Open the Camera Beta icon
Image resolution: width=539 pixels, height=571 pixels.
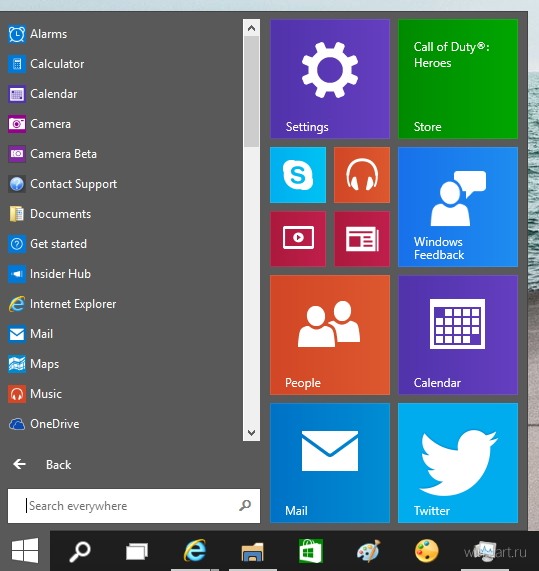coord(17,154)
